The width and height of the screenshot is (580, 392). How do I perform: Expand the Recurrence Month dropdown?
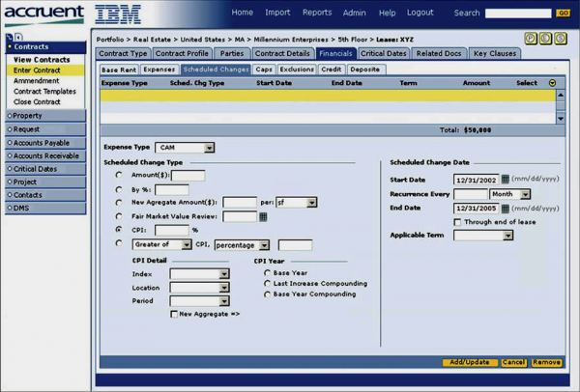[509, 194]
